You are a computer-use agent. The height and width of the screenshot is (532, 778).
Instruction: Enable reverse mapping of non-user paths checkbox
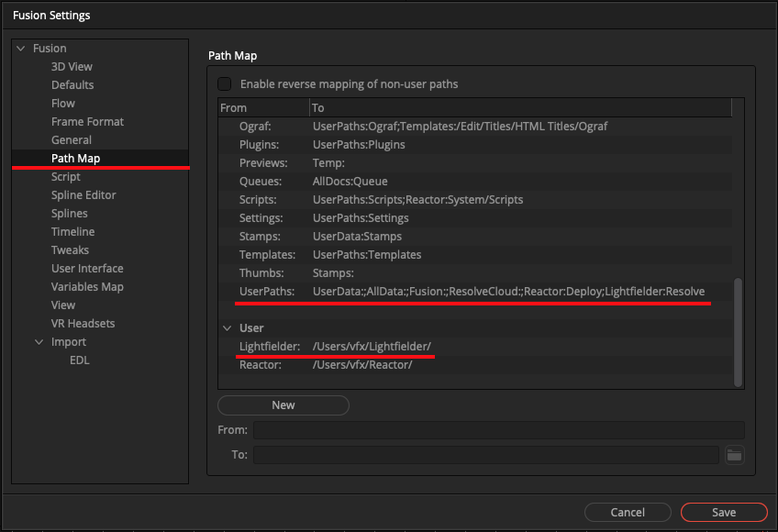tap(224, 83)
